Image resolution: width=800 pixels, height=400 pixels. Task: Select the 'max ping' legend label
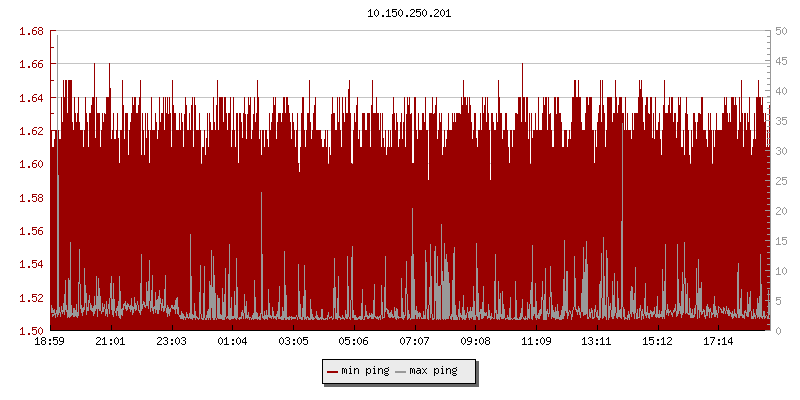tap(433, 371)
